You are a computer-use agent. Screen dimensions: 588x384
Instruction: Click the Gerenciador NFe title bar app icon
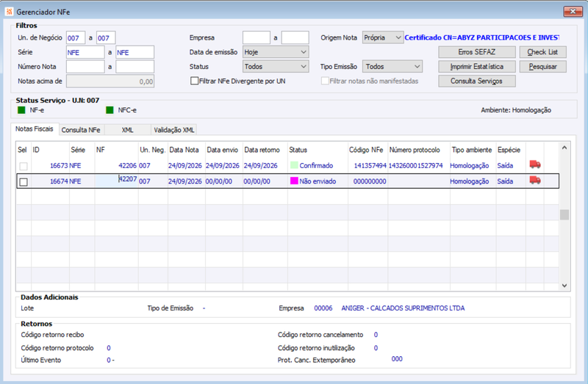click(x=9, y=12)
